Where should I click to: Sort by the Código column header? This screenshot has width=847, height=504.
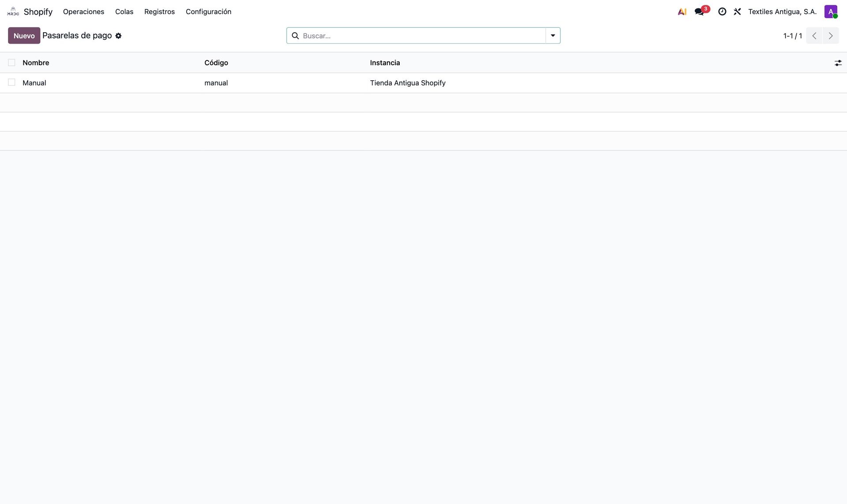click(x=216, y=63)
